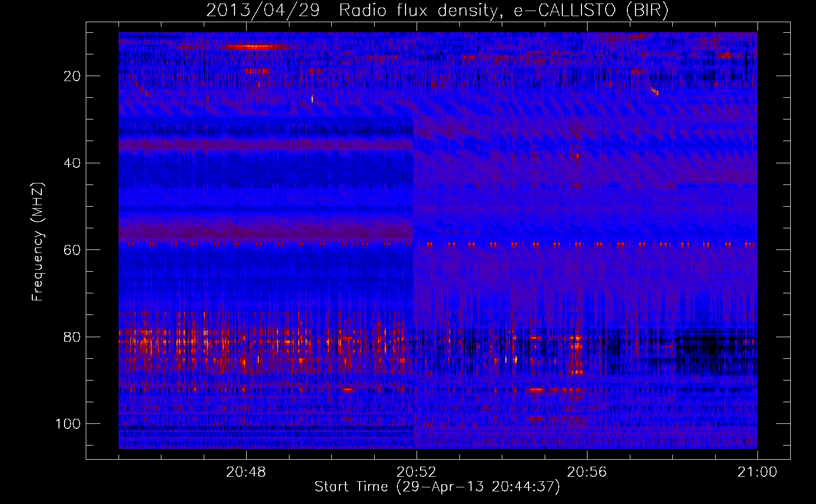Image resolution: width=816 pixels, height=504 pixels.
Task: Click the plot title '2013/04/29 Radio flux density'
Action: click(x=437, y=11)
